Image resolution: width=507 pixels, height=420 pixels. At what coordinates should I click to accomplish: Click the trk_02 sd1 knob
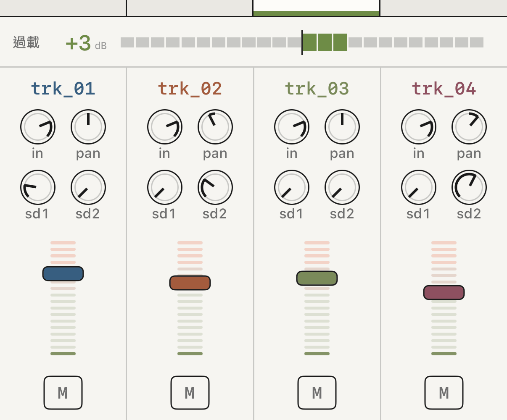pos(165,187)
